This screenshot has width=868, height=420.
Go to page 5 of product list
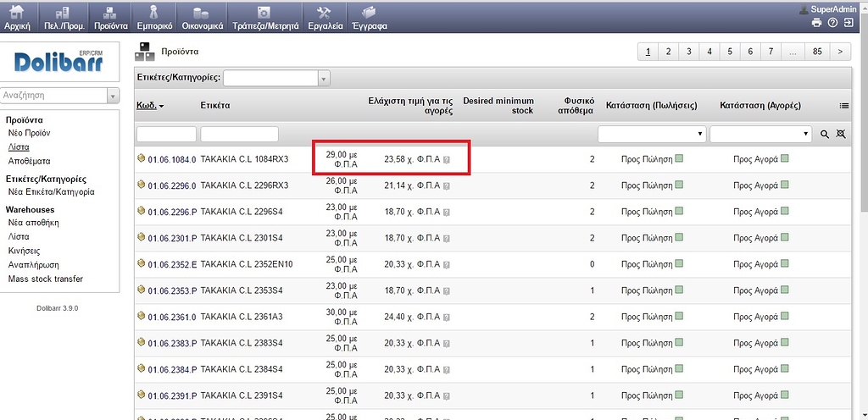pos(730,52)
